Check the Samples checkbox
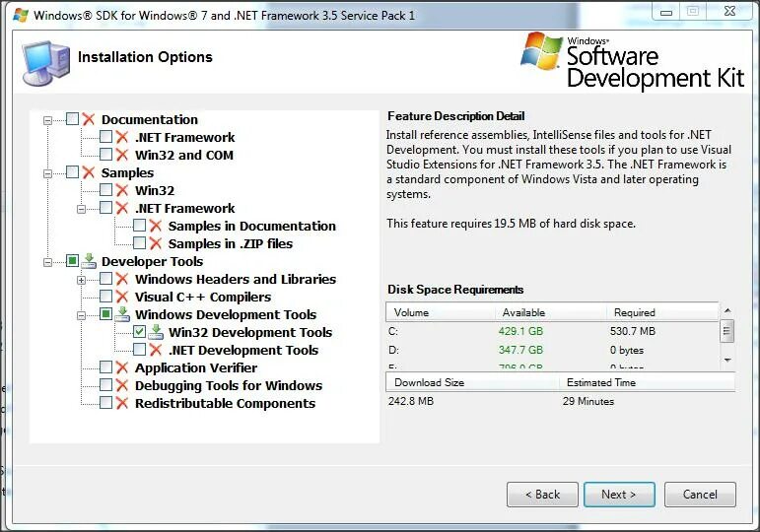The image size is (760, 532). click(72, 172)
